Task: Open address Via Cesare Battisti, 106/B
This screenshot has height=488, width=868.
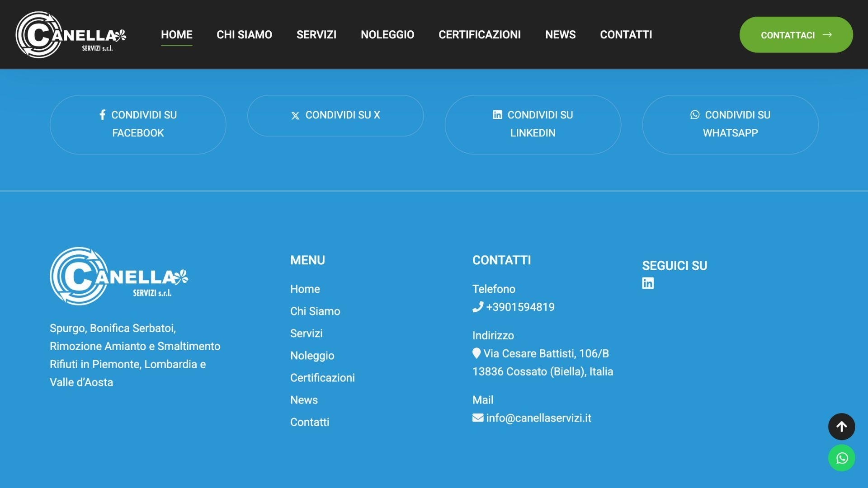Action: tap(546, 353)
